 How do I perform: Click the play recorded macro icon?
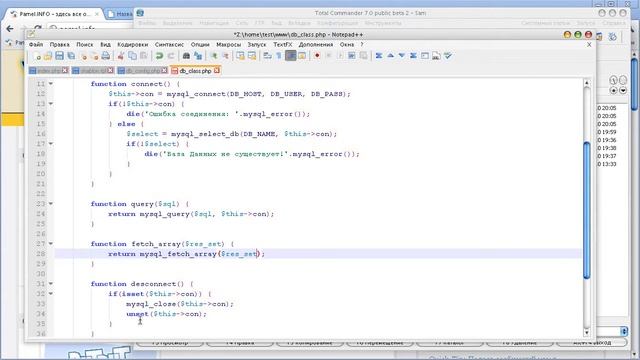click(340, 56)
